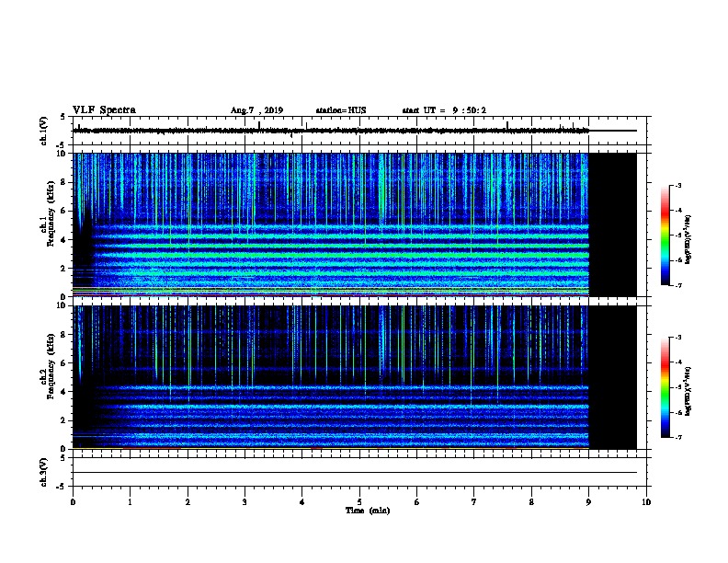
Task: Select the ch.2 "Frequency (kHz)" axis label
Action: click(51, 366)
